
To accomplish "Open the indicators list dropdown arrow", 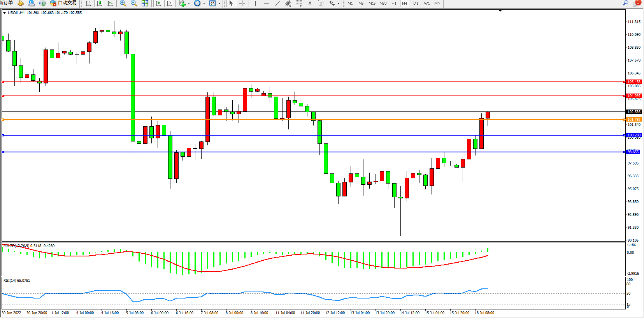I will click(189, 4).
